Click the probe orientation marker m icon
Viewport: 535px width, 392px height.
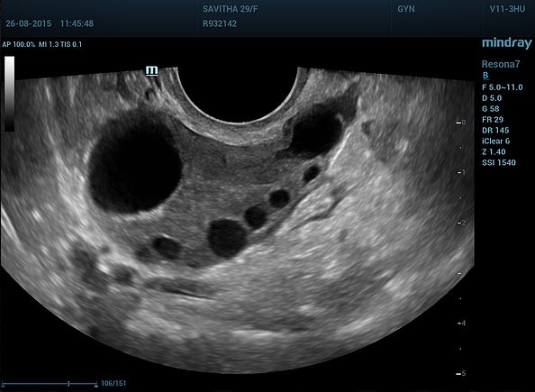(x=152, y=70)
